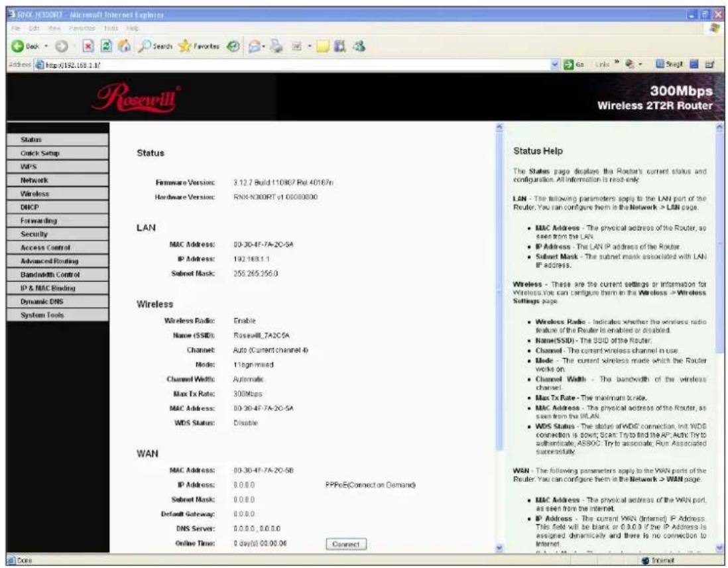The image size is (728, 568).
Task: Click the Home icon in the toolbar
Action: pos(124,46)
